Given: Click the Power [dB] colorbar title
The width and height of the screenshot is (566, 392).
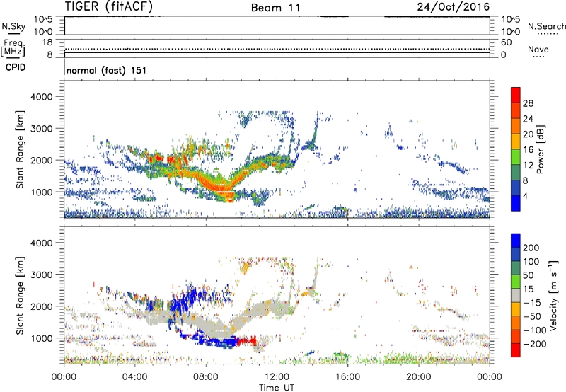Looking at the screenshot, I should (540, 149).
